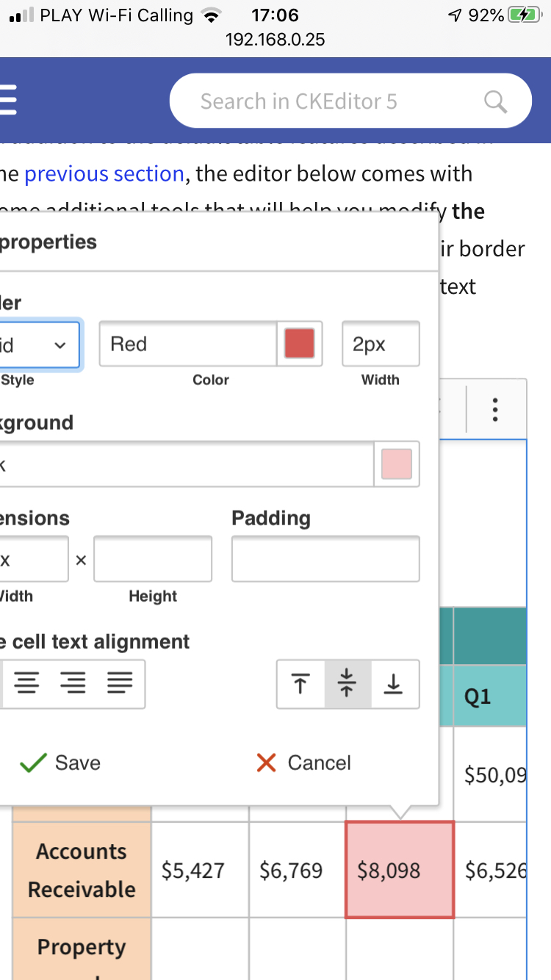Cancel the cell properties changes
551x980 pixels.
[303, 763]
